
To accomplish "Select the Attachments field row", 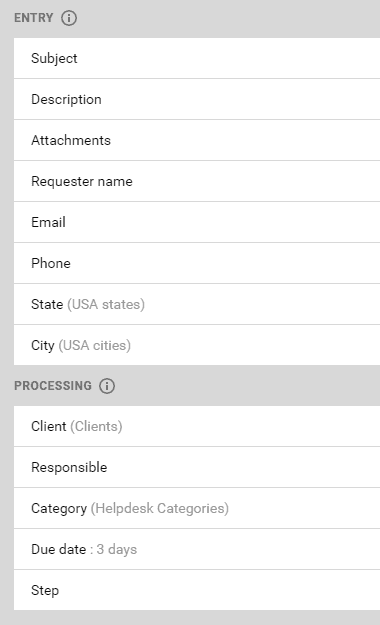I will tap(197, 140).
